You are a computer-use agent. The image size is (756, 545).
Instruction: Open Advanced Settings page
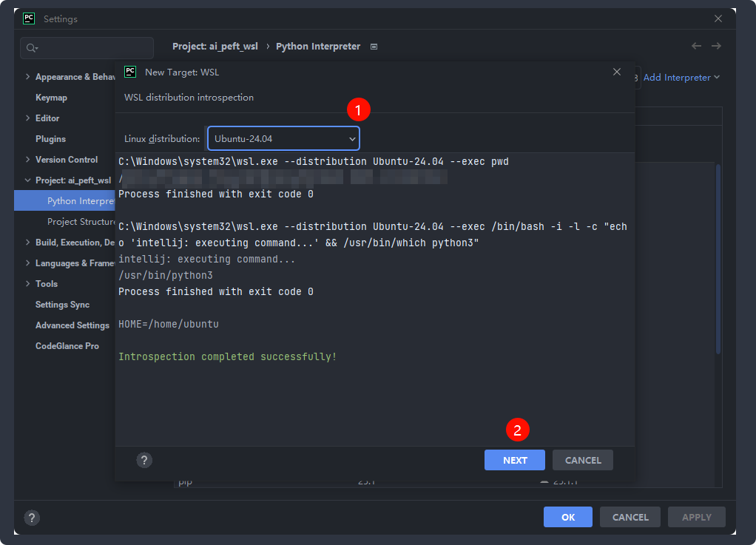72,325
